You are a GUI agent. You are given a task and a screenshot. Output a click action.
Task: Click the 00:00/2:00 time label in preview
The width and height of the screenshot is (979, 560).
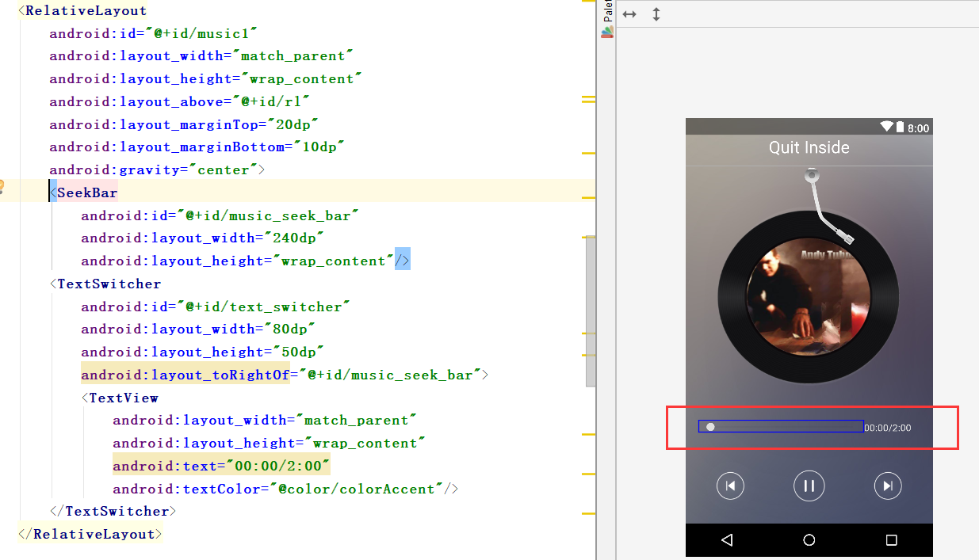(889, 427)
